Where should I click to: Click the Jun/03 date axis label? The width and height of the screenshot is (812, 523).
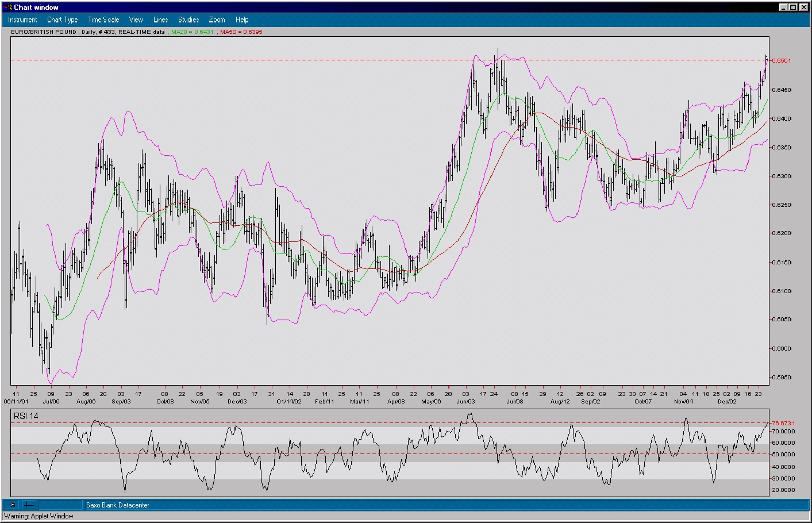465,402
